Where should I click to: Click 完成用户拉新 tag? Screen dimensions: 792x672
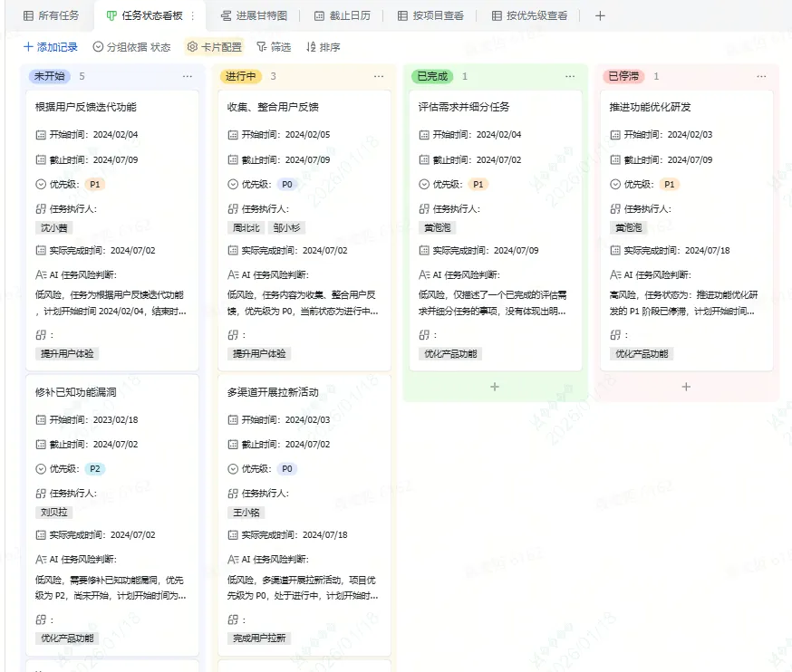(x=259, y=638)
